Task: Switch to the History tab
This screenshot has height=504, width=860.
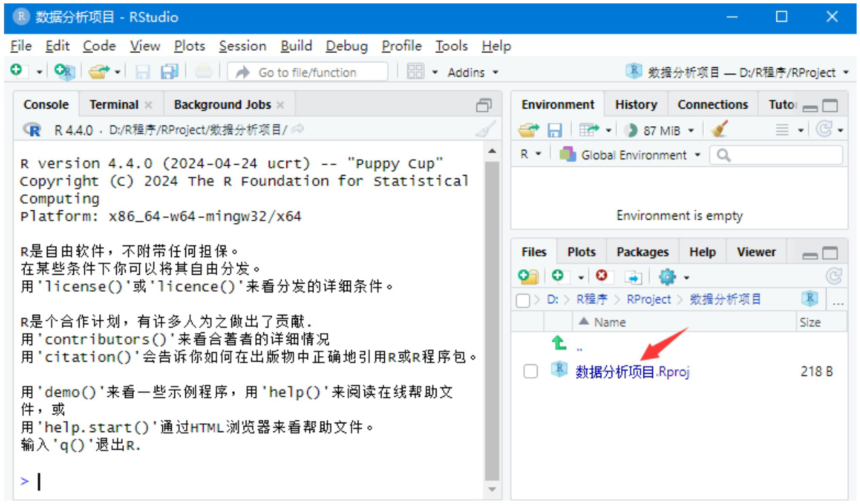Action: [635, 104]
